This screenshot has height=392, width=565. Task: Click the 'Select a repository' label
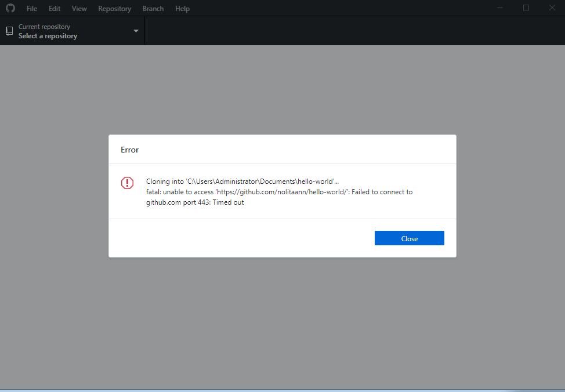tap(48, 36)
